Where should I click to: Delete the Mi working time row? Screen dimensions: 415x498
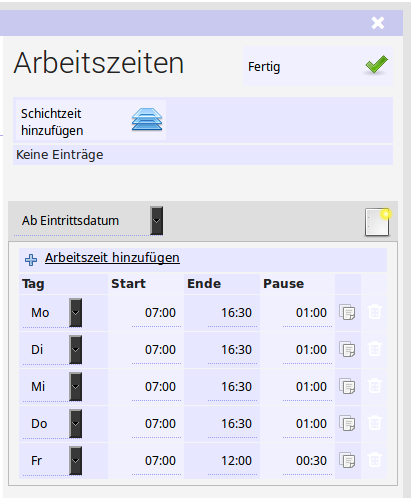tap(374, 386)
